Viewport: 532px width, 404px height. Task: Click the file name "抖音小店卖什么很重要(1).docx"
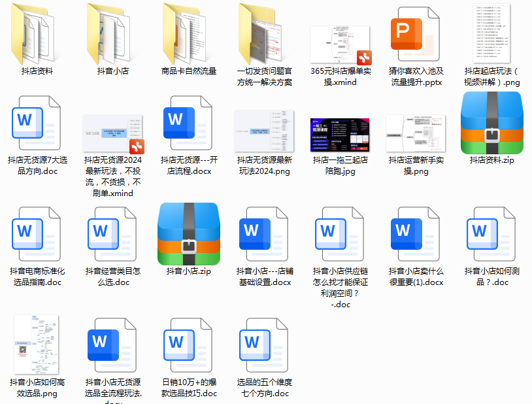(x=416, y=277)
